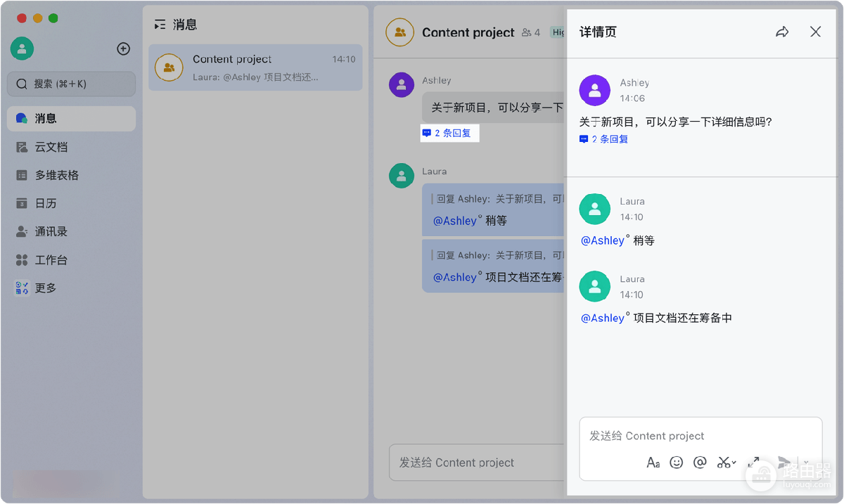
Task: Click @Ashley mention in 项目文档还在筹备中 reply in panel
Action: pos(604,318)
